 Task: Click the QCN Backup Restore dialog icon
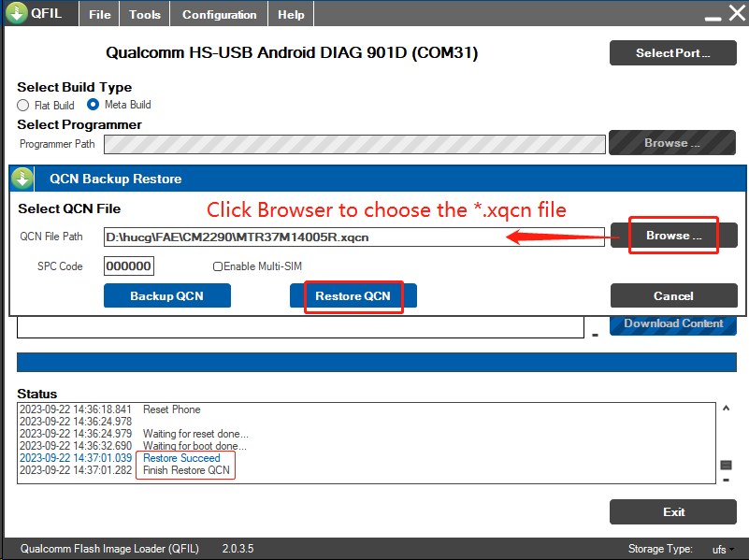click(x=22, y=179)
